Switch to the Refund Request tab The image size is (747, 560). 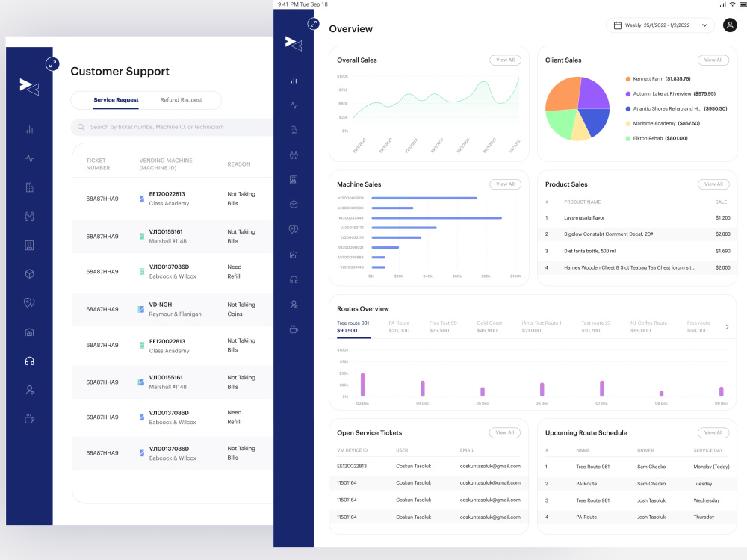click(x=181, y=100)
